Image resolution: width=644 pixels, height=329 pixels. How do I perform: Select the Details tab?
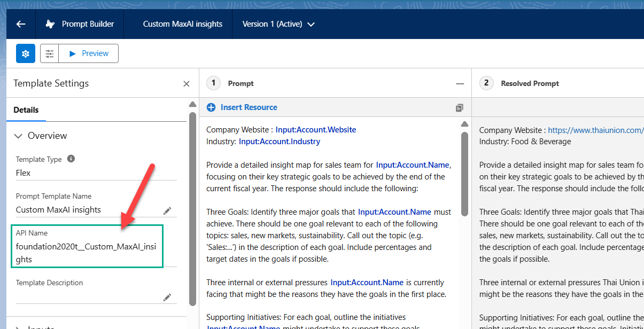tap(26, 110)
